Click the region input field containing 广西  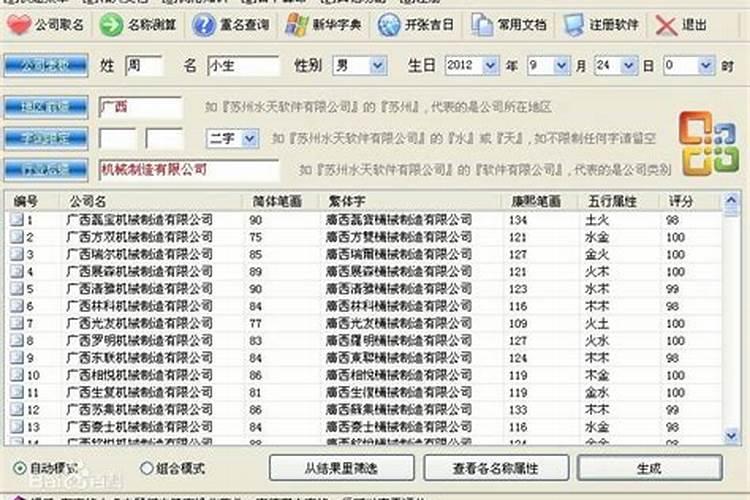(140, 107)
